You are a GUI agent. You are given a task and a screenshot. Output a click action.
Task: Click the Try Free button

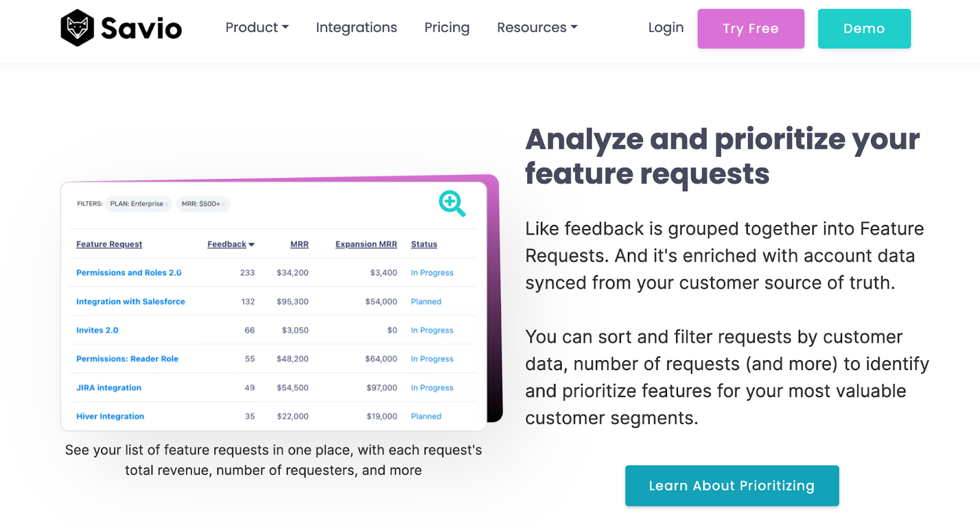pyautogui.click(x=750, y=28)
